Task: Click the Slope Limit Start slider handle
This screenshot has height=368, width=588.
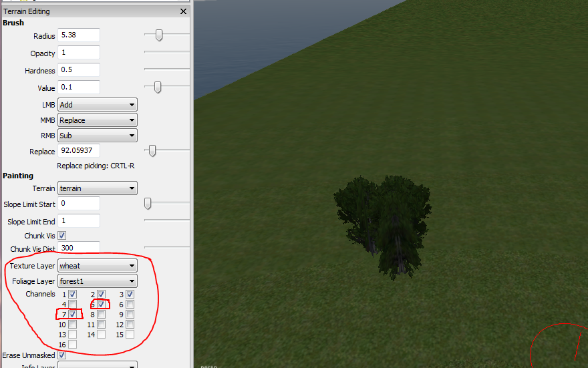Action: pyautogui.click(x=148, y=204)
